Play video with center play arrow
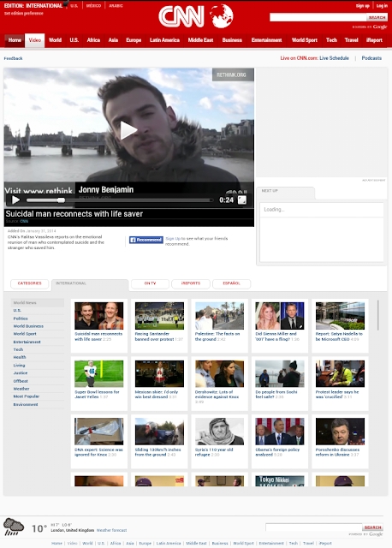 point(128,130)
